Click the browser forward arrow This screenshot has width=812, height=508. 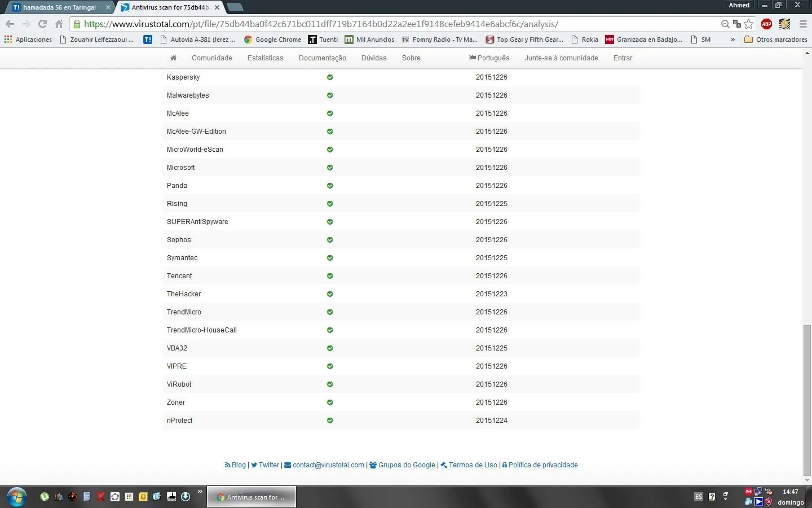pos(26,24)
